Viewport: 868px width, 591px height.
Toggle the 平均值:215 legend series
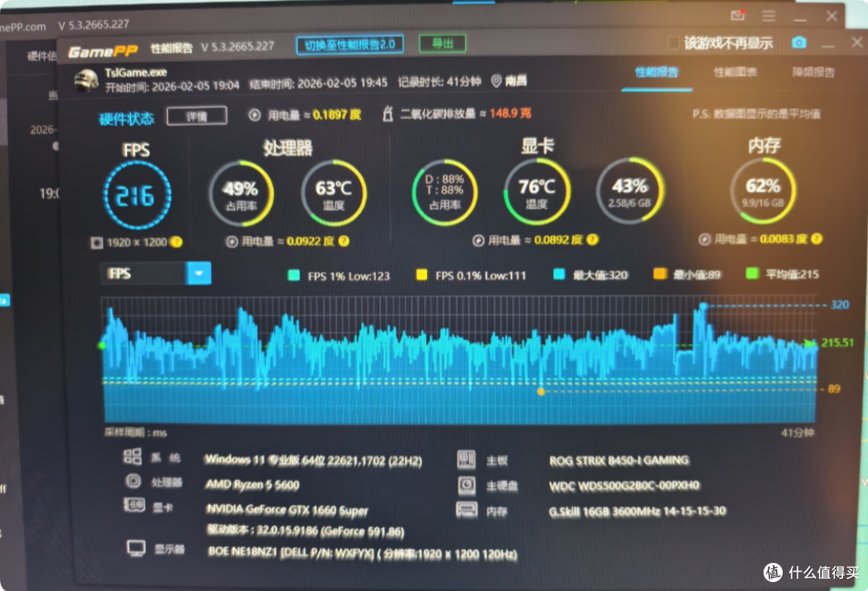pyautogui.click(x=782, y=273)
